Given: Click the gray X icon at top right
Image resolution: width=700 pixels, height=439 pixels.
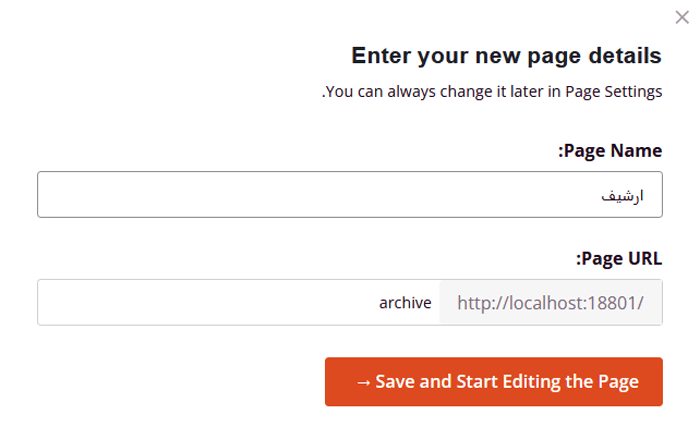Looking at the screenshot, I should click(x=682, y=17).
